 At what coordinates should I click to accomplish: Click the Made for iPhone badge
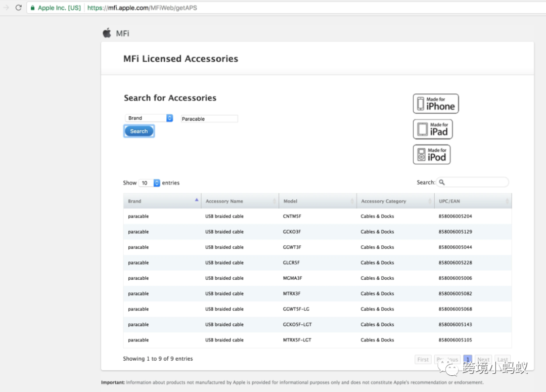436,104
